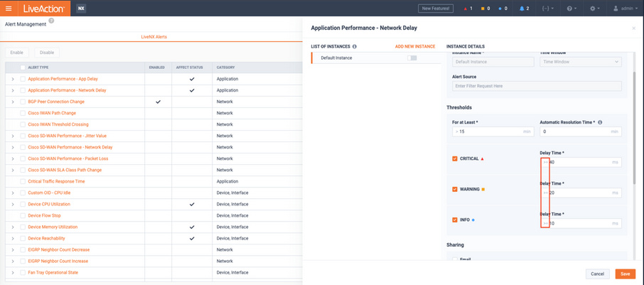This screenshot has height=285, width=644.
Task: Click the LiveAction logo
Action: tap(44, 9)
